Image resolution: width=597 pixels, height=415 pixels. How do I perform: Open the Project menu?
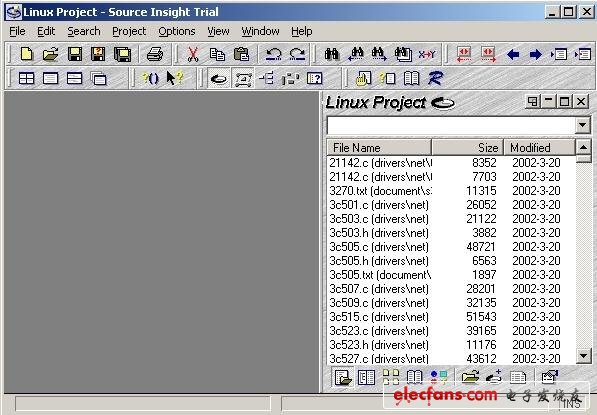[x=129, y=31]
